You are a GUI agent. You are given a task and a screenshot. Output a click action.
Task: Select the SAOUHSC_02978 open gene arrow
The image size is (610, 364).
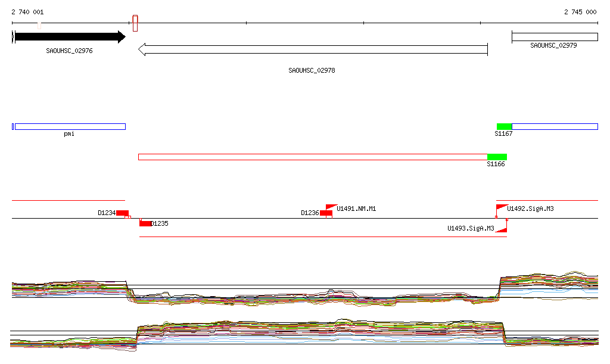tap(313, 49)
